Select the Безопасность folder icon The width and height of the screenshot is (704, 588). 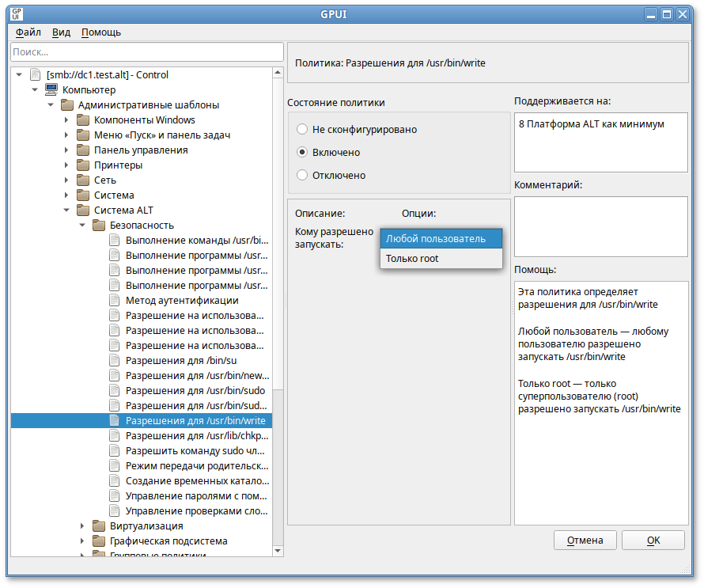pos(99,225)
